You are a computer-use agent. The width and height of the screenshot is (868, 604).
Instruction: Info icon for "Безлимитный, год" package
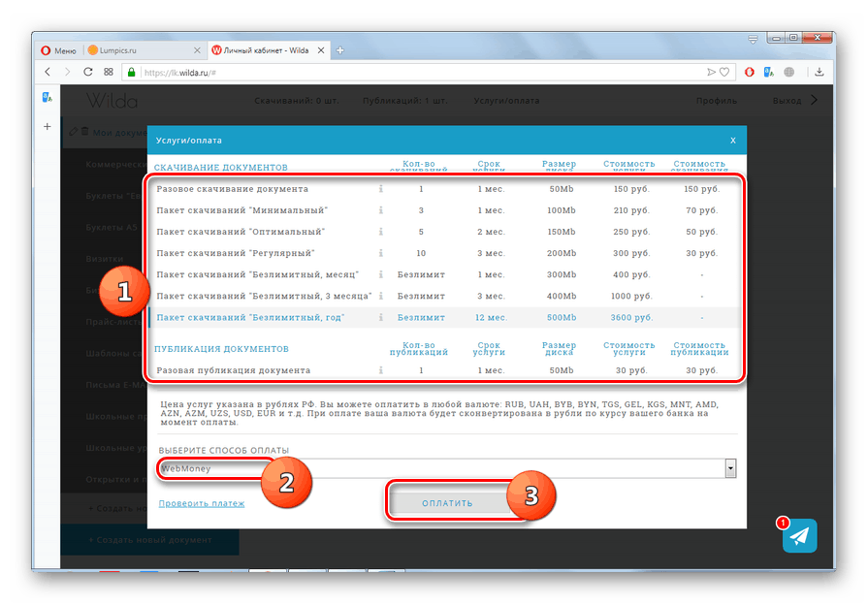coord(381,317)
